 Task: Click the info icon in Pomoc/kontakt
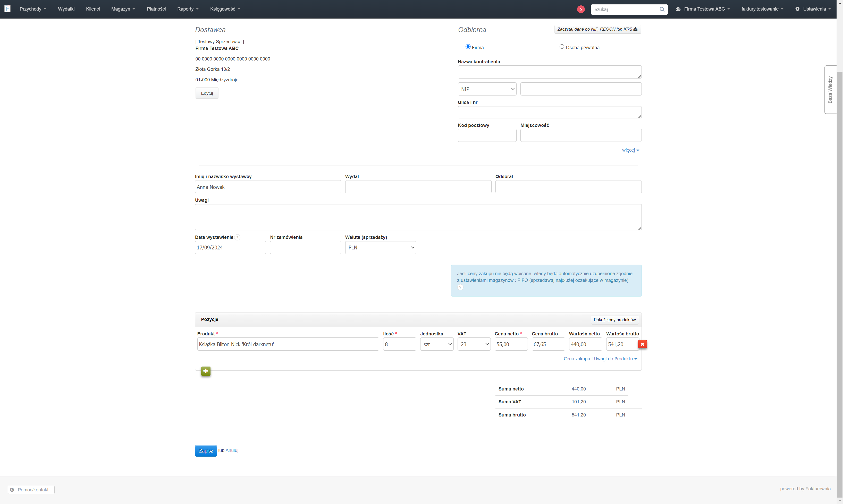12,489
